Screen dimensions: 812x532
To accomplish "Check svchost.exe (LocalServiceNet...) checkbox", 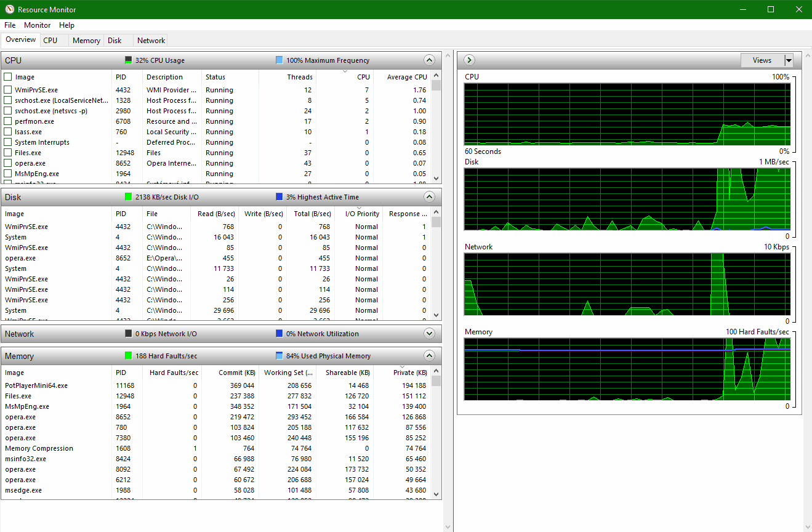I will (x=8, y=100).
